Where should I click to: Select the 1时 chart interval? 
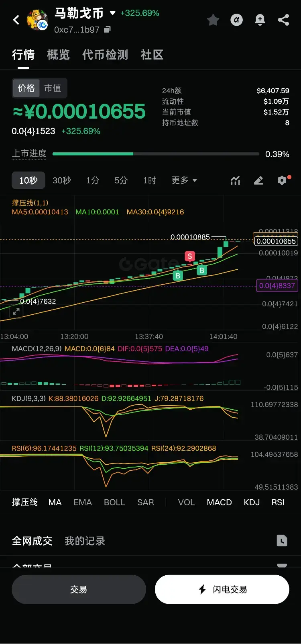[149, 180]
